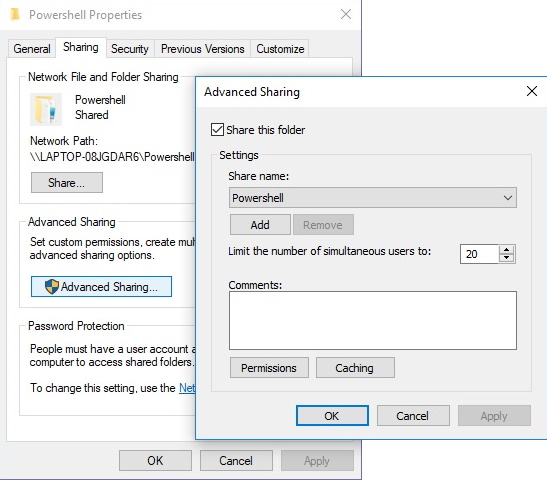Expand the Share name dropdown
The width and height of the screenshot is (547, 480).
(508, 198)
